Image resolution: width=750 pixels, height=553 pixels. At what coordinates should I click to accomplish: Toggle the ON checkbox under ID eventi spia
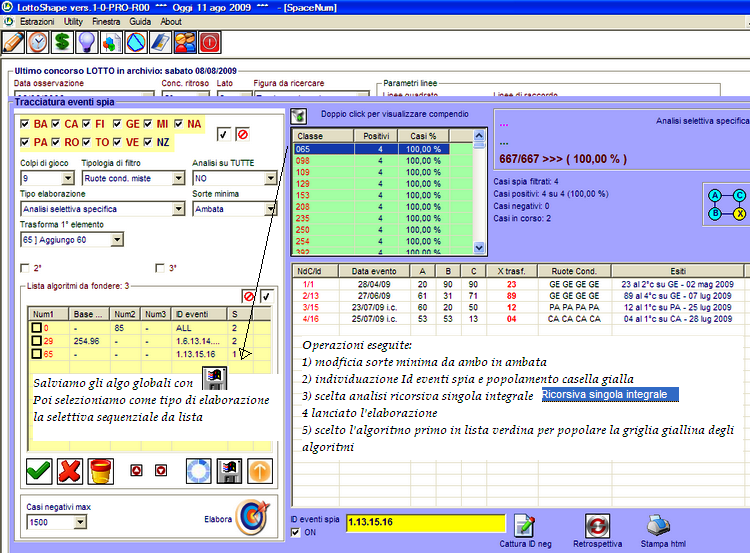(x=296, y=532)
